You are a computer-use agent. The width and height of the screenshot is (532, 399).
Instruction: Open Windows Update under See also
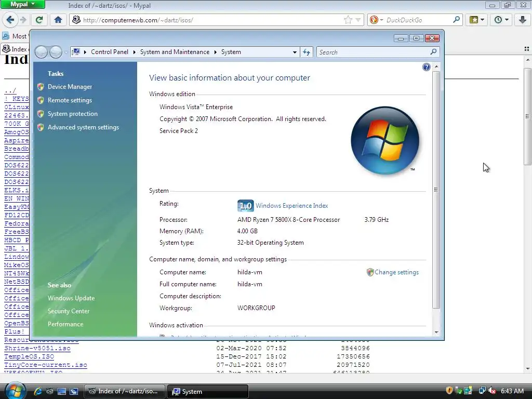[x=71, y=298]
